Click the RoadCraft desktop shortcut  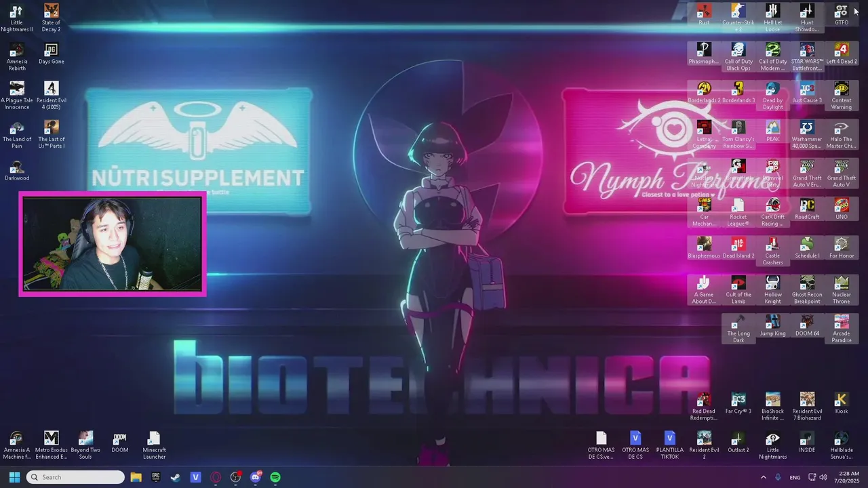tap(807, 209)
